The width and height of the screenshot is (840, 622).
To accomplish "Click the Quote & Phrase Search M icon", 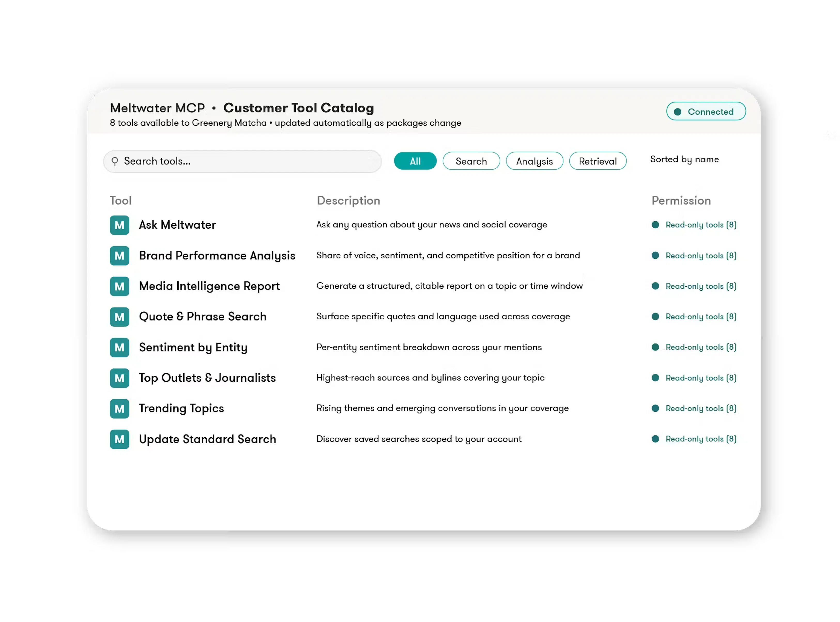I will 120,317.
